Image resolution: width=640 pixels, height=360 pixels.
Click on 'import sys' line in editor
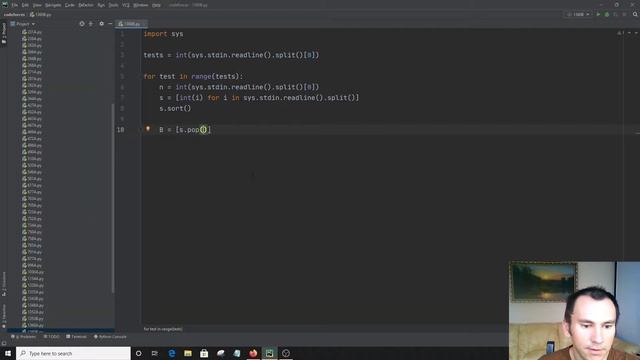click(163, 34)
